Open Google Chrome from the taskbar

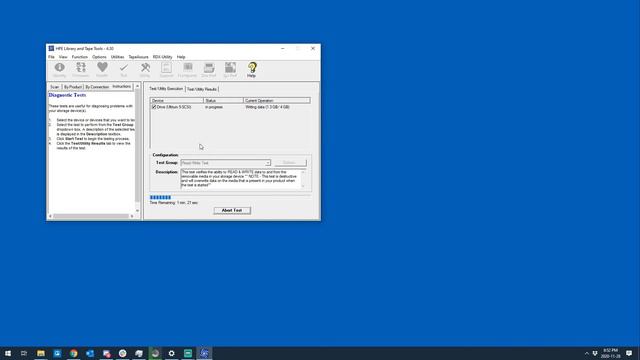click(73, 353)
